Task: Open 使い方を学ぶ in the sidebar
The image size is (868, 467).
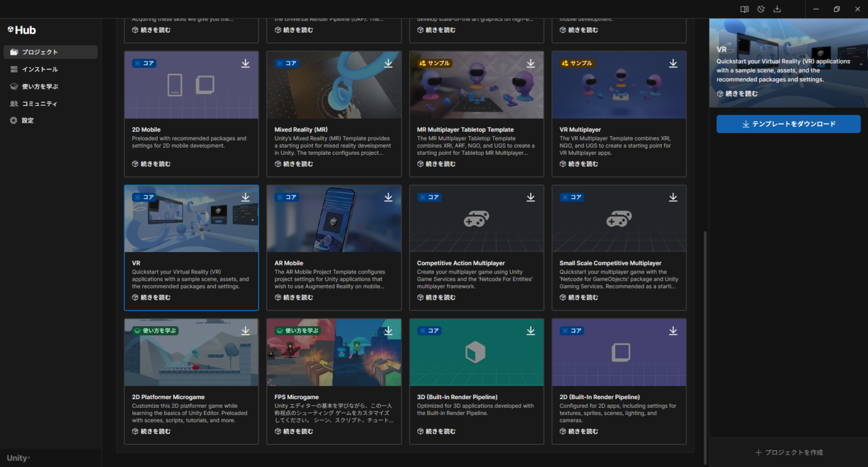Action: click(x=50, y=86)
